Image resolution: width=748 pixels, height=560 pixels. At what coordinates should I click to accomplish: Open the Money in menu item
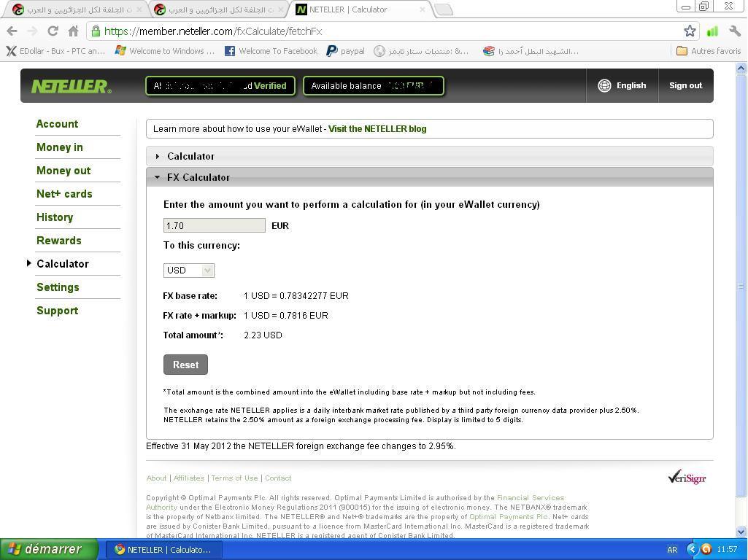(60, 147)
